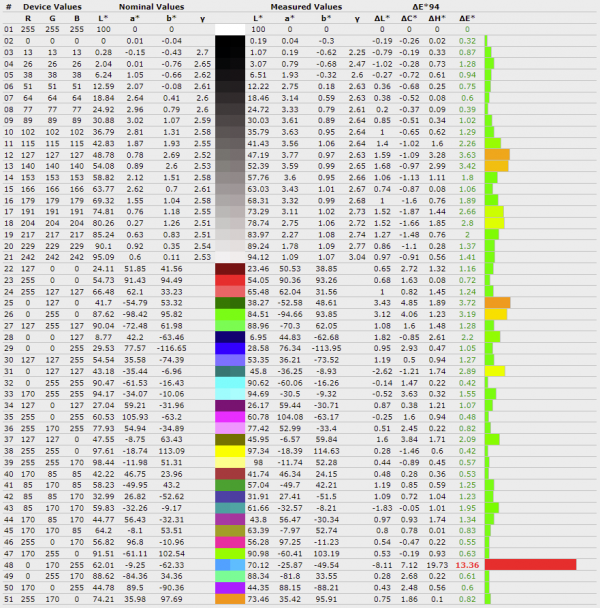The height and width of the screenshot is (608, 600).
Task: Click the red color swatch in row 23
Action: pos(230,280)
